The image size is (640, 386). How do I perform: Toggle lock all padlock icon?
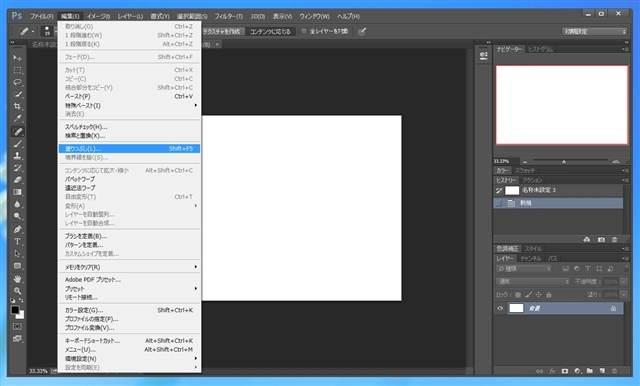point(549,295)
